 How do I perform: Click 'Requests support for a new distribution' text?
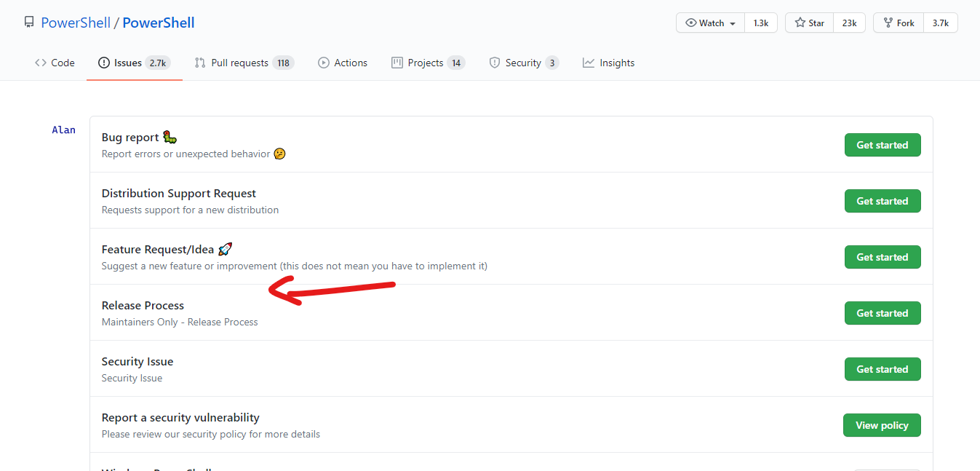pyautogui.click(x=190, y=210)
